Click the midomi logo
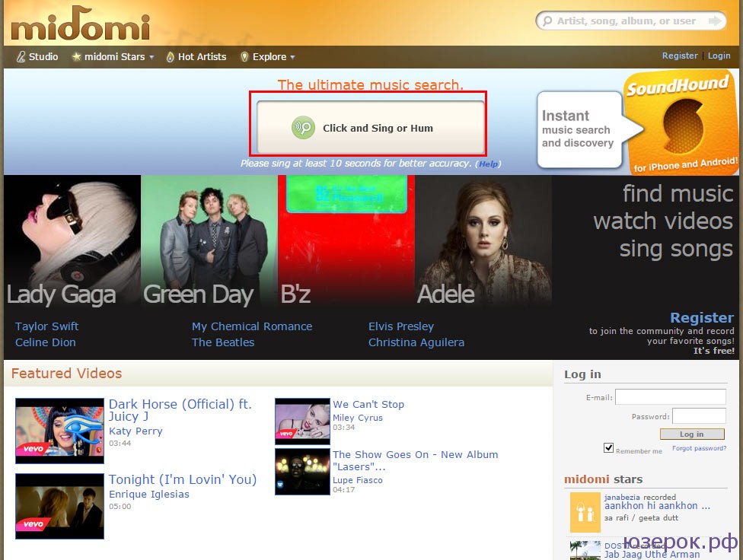743x560 pixels. pos(80,24)
